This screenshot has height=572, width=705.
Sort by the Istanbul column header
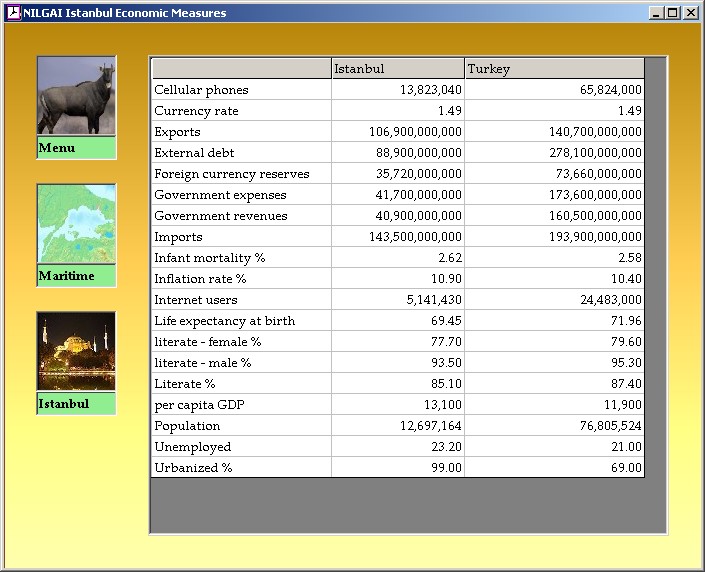tap(397, 69)
